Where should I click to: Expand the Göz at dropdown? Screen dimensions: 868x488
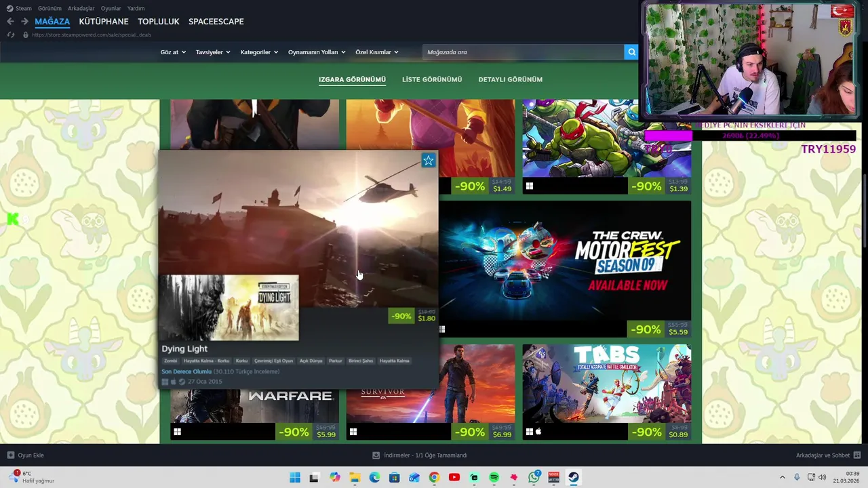pos(173,52)
